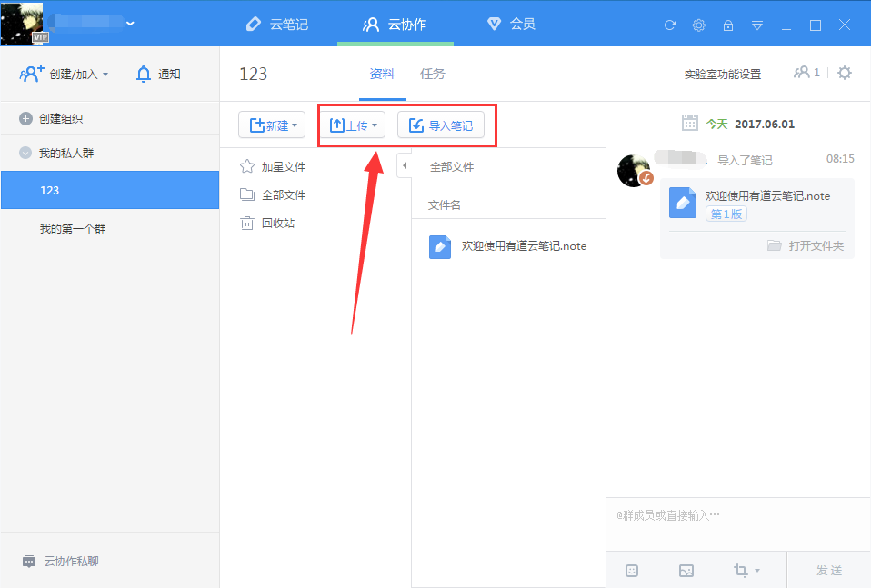Image resolution: width=871 pixels, height=588 pixels.
Task: Click the image icon in chat bar
Action: [x=686, y=571]
